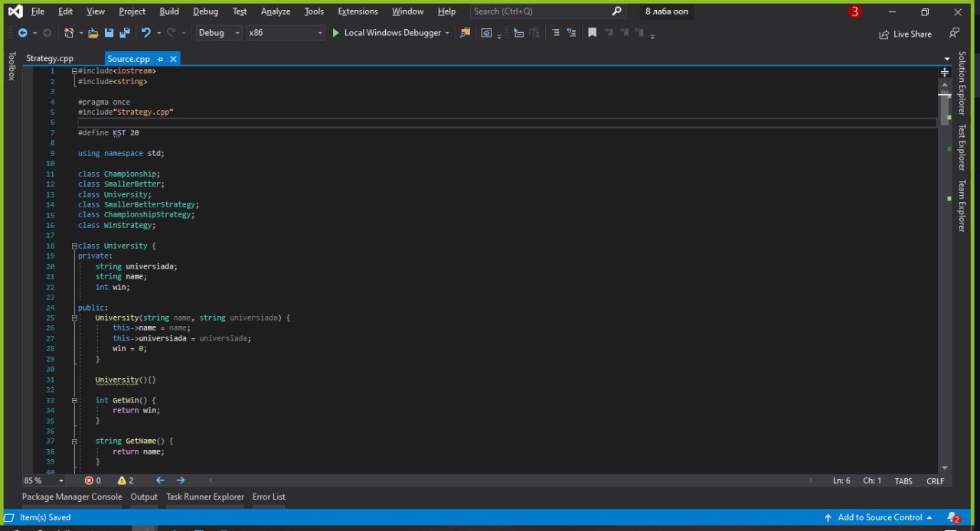Image resolution: width=980 pixels, height=531 pixels.
Task: Toggle a bookmark with the bookmark icon
Action: pos(592,33)
